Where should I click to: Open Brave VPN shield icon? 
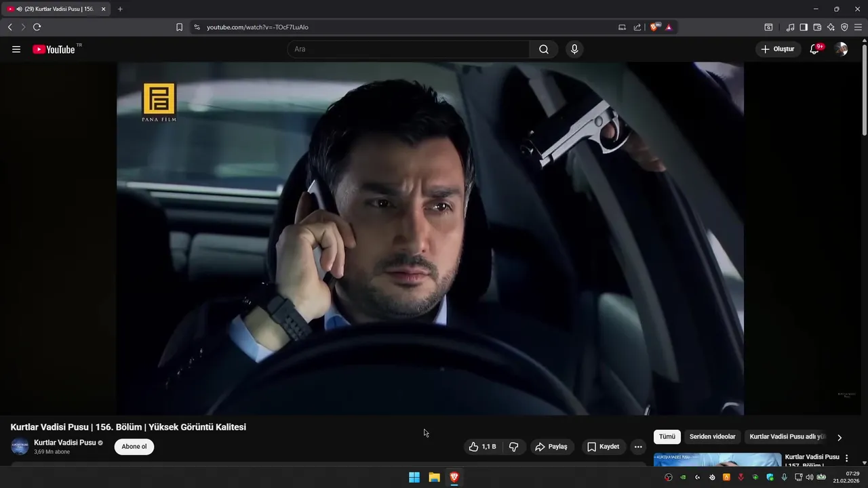coord(844,27)
